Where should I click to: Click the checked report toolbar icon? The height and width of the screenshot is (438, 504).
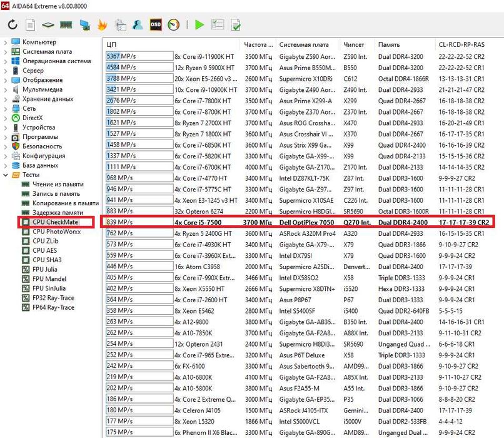point(236,25)
